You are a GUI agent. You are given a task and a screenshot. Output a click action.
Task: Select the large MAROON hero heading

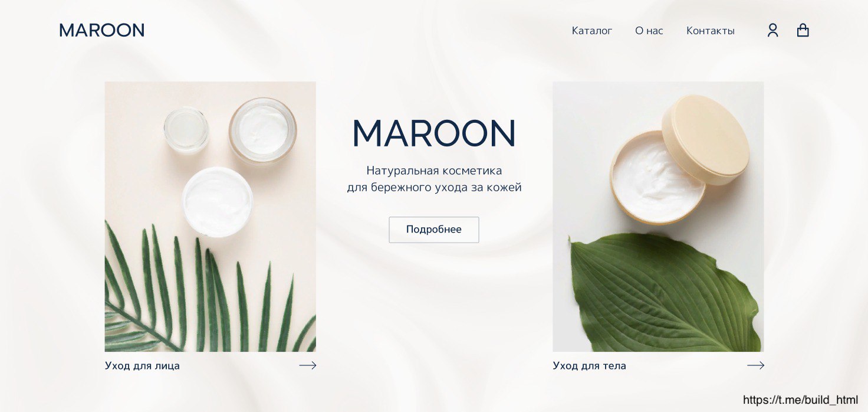point(434,133)
